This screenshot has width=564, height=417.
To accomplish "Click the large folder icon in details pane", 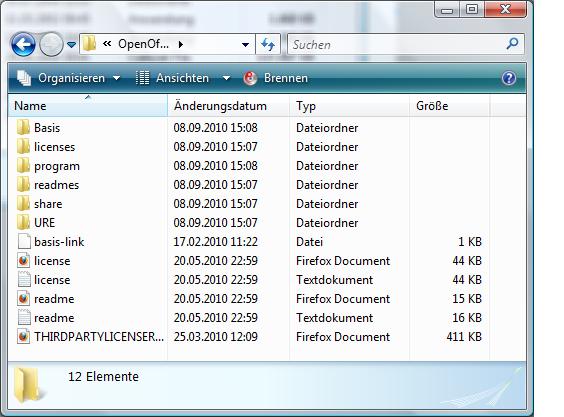I will click(x=28, y=385).
